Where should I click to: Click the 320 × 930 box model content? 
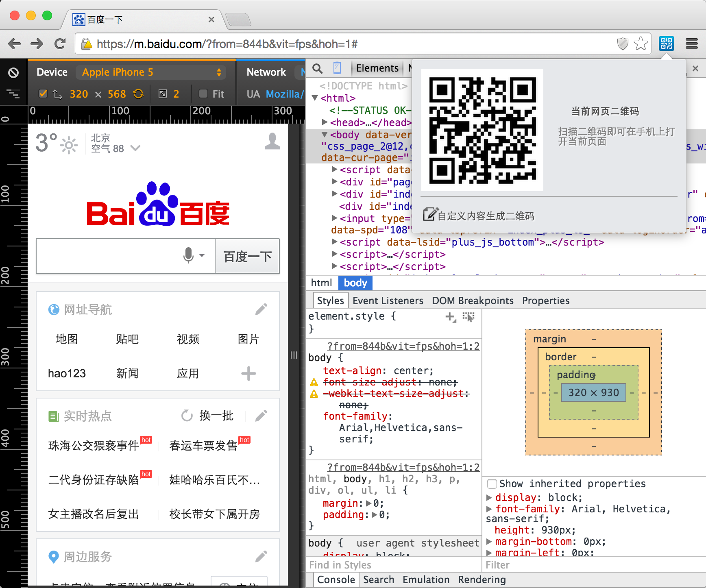pyautogui.click(x=593, y=392)
